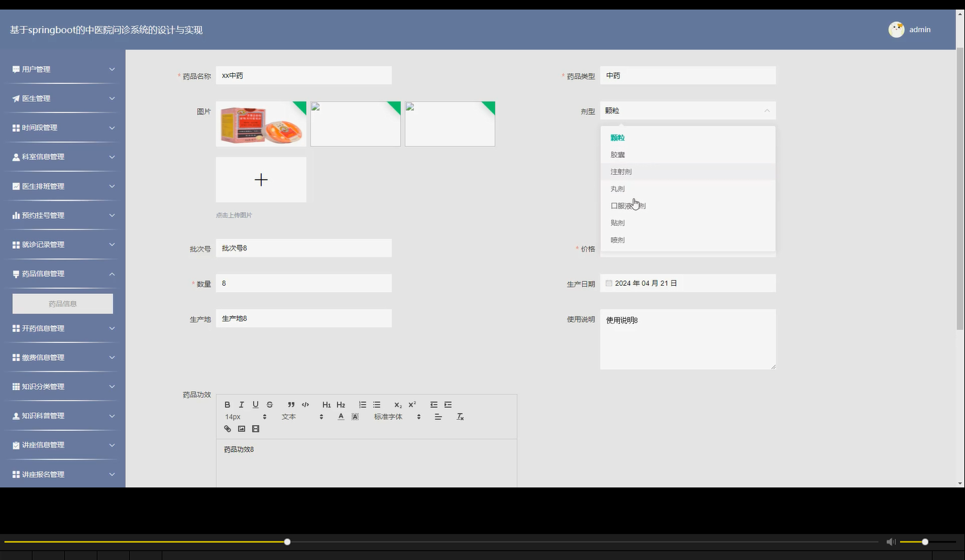The width and height of the screenshot is (965, 560).
Task: Expand the 预约挂号管理 sidebar menu
Action: pos(63,216)
